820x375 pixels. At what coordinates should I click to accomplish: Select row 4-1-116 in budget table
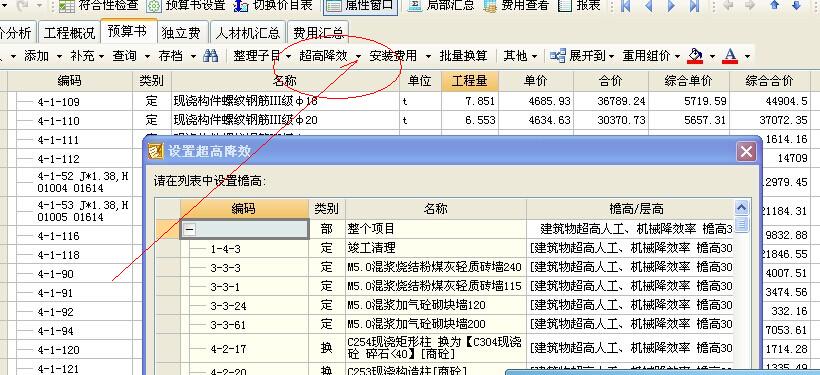coord(59,236)
